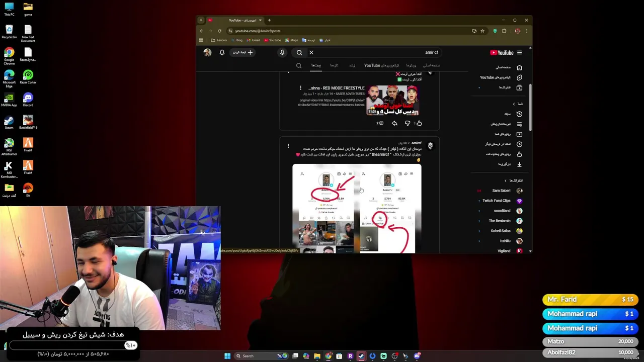The height and width of the screenshot is (362, 644).
Task: Open Watch later in YouTube sidebar
Action: (x=503, y=144)
